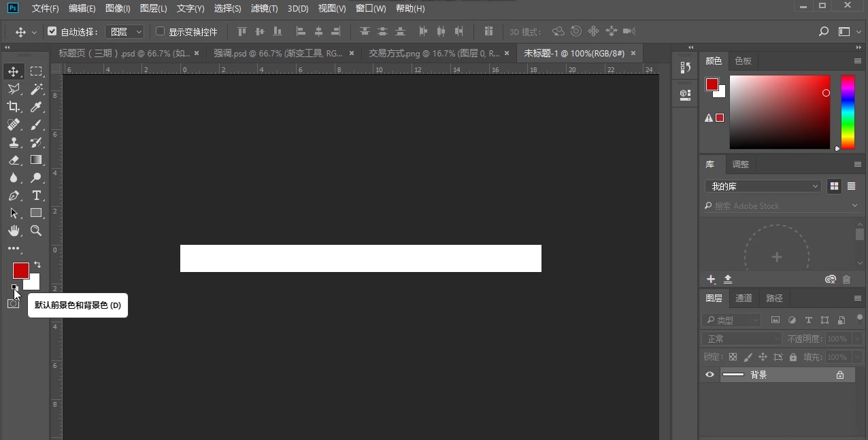Open the 正常 blend mode dropdown

click(x=742, y=339)
